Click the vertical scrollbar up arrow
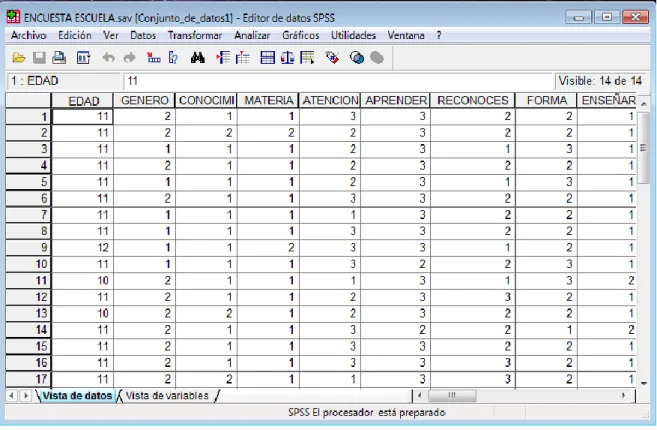This screenshot has height=430, width=657. (x=644, y=103)
